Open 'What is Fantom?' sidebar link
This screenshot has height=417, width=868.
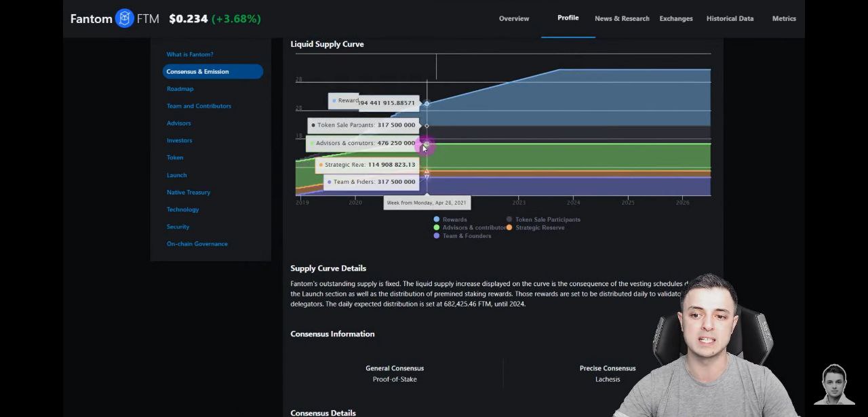(x=190, y=54)
